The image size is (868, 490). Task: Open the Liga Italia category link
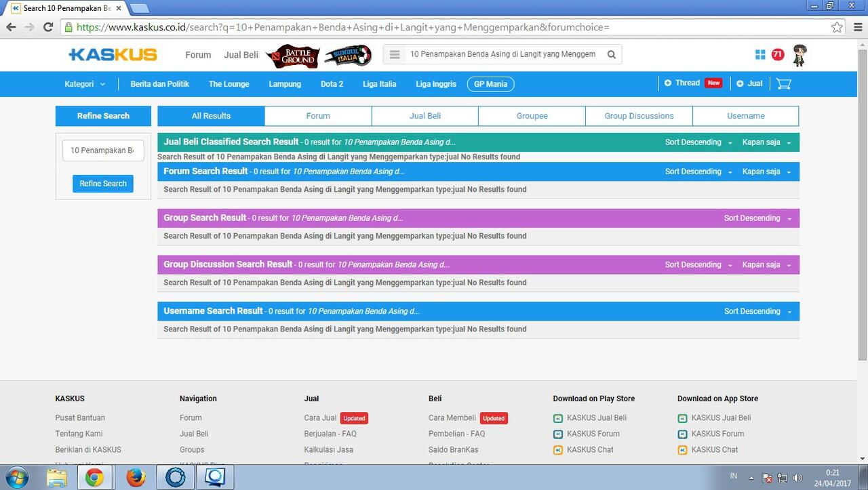click(379, 84)
